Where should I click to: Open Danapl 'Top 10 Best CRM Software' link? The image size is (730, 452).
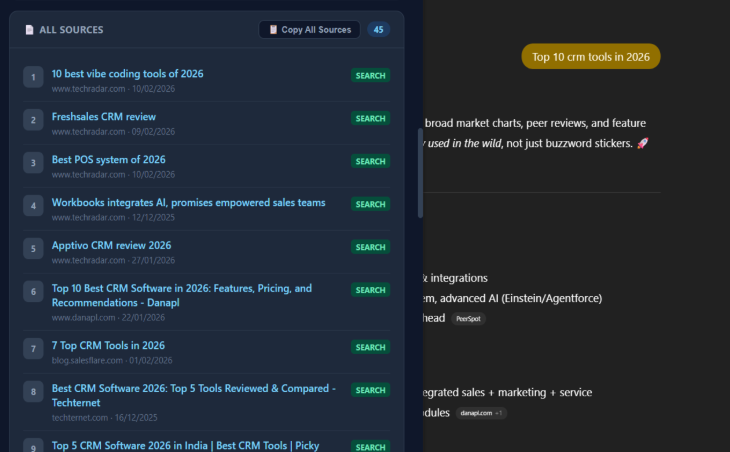coord(182,295)
